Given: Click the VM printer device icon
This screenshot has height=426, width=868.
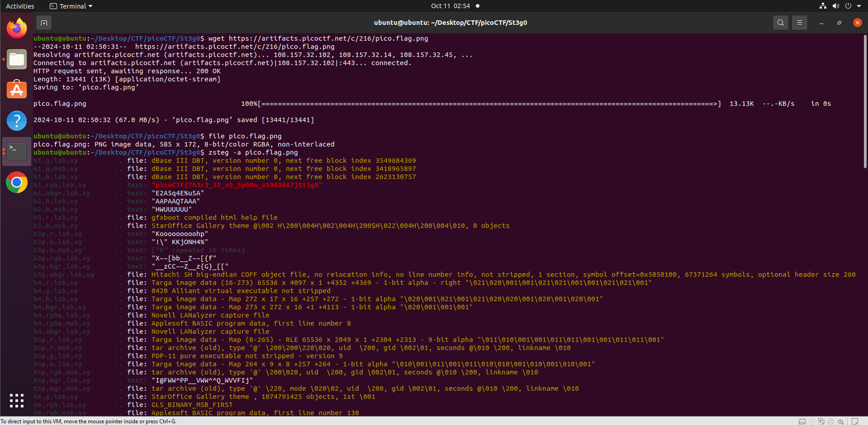Looking at the screenshot, I should tap(831, 421).
